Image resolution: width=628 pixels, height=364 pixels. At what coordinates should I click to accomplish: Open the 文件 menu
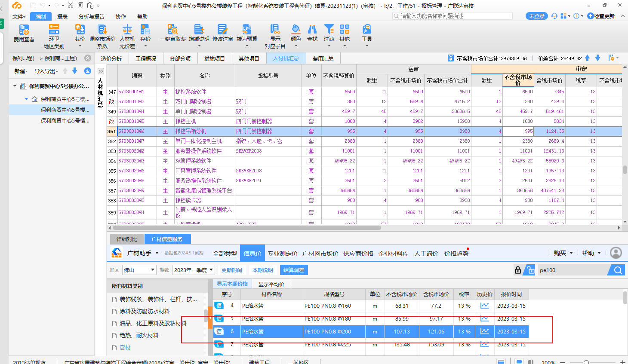point(18,16)
